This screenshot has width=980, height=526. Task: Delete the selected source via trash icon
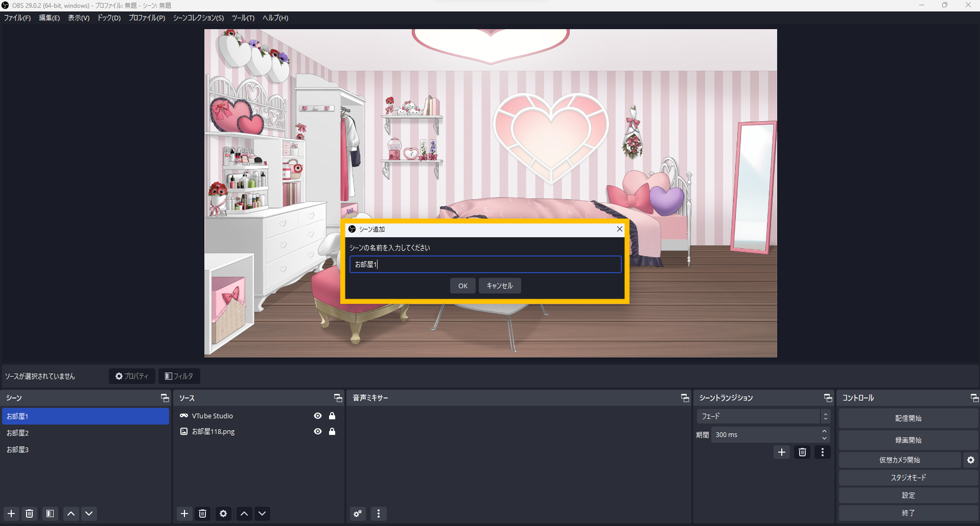[203, 514]
